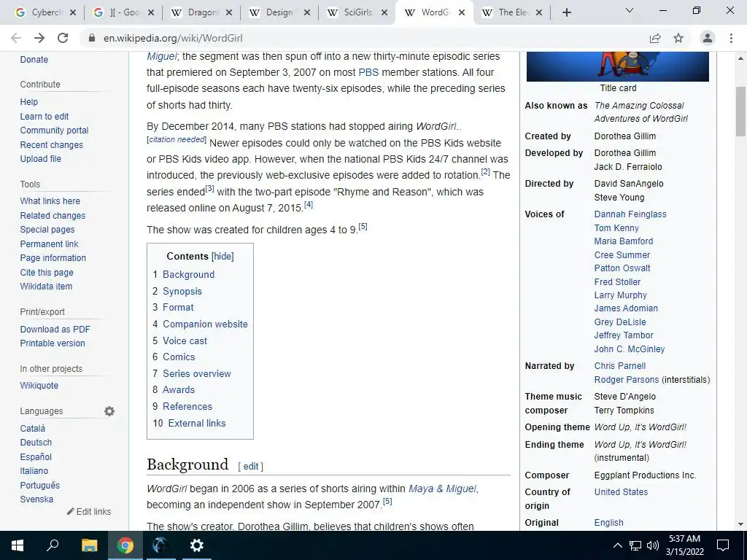Screen dimensions: 747x560
Task: Close the SciGirls tab
Action: click(384, 12)
